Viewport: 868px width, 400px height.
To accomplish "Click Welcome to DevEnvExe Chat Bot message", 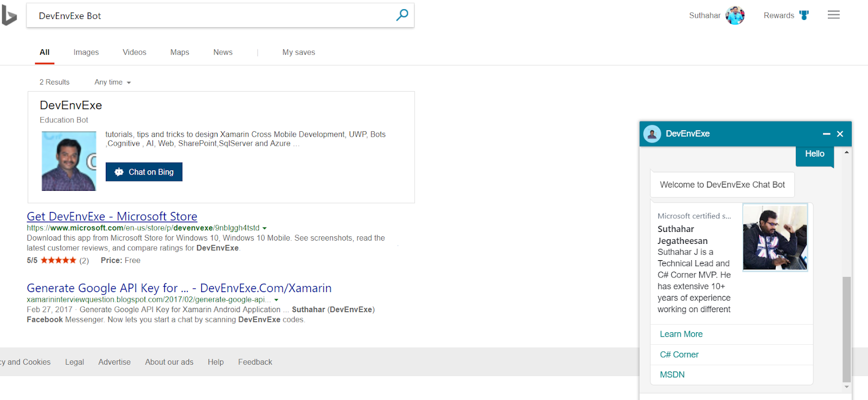I will coord(723,185).
